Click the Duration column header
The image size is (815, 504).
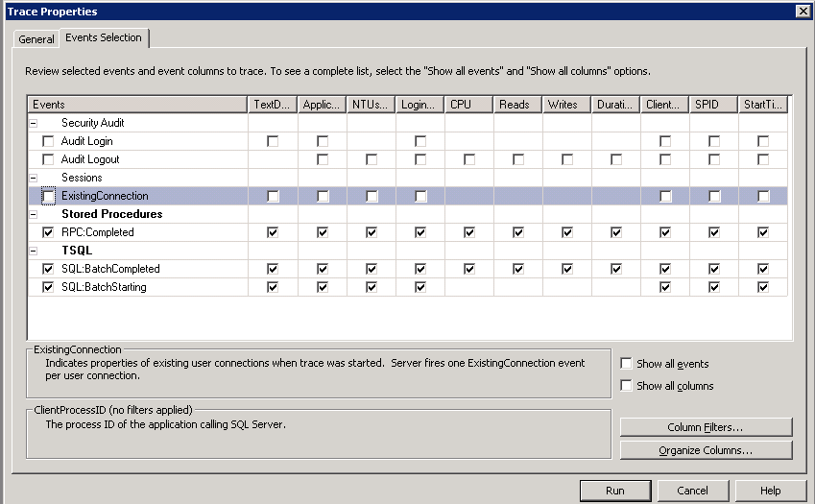tap(615, 105)
